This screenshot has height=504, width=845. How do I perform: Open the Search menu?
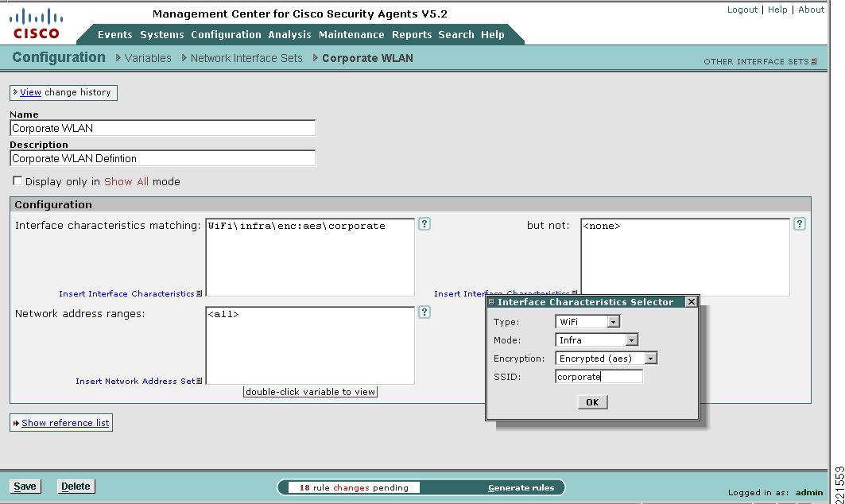[x=456, y=34]
